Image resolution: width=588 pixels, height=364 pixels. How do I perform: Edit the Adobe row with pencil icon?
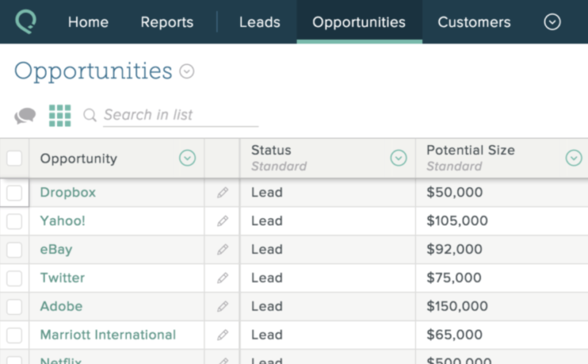pyautogui.click(x=222, y=306)
